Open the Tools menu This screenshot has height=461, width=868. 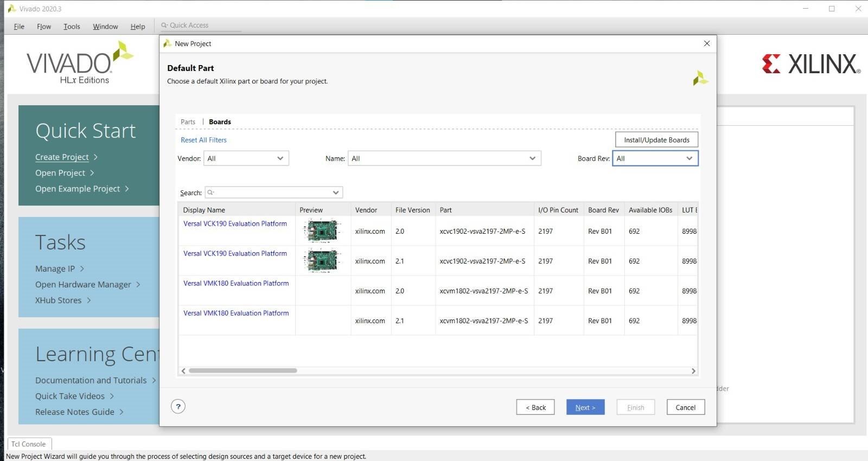[72, 27]
